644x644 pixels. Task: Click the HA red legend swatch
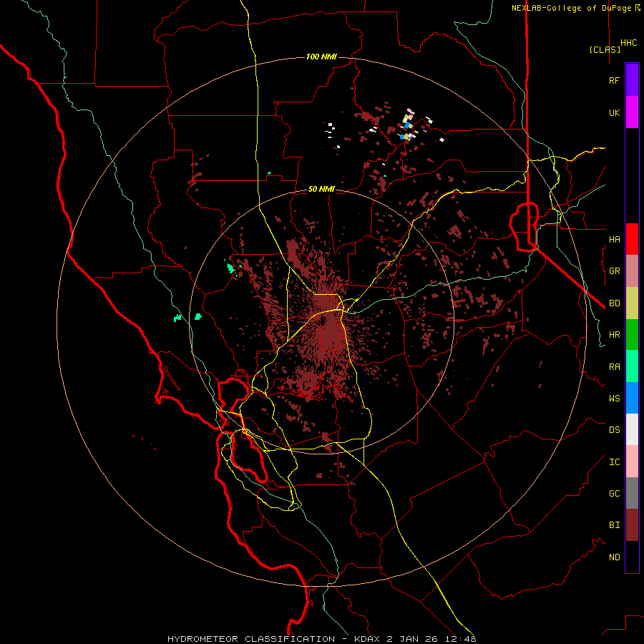(x=632, y=239)
